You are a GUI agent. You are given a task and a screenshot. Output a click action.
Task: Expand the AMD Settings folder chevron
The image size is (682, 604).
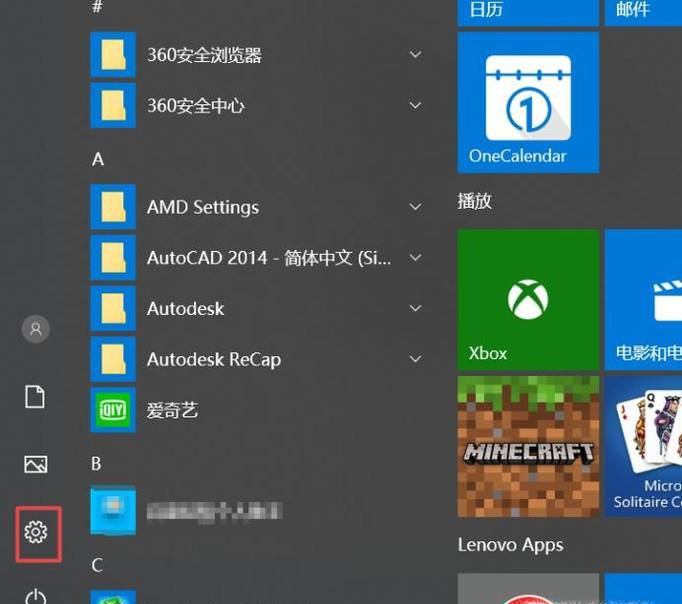click(x=415, y=207)
